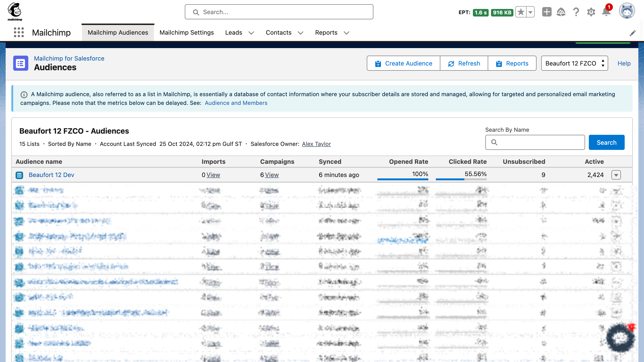
Task: Select the Mailchimp Audiences tab
Action: (118, 33)
